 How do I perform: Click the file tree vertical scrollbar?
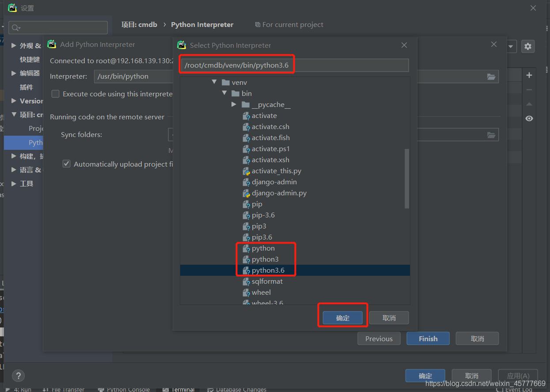[x=407, y=179]
